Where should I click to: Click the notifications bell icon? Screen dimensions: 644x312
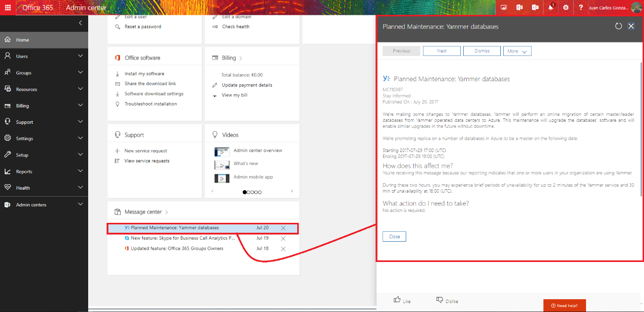click(x=550, y=7)
